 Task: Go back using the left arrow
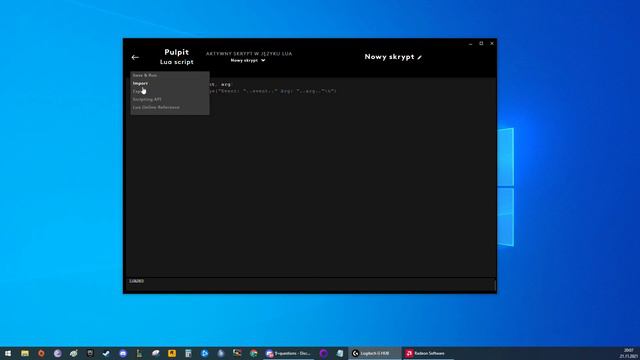point(135,58)
